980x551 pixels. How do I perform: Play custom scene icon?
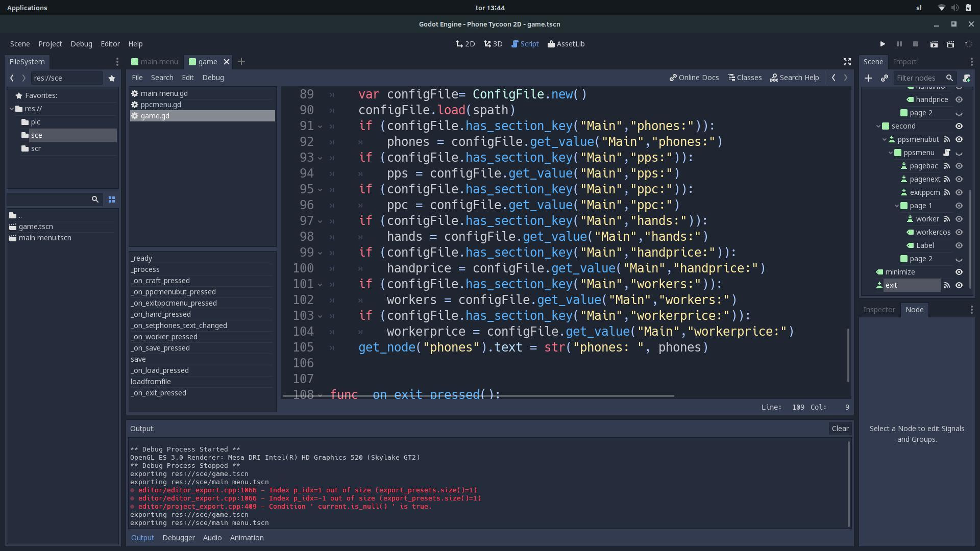click(950, 44)
